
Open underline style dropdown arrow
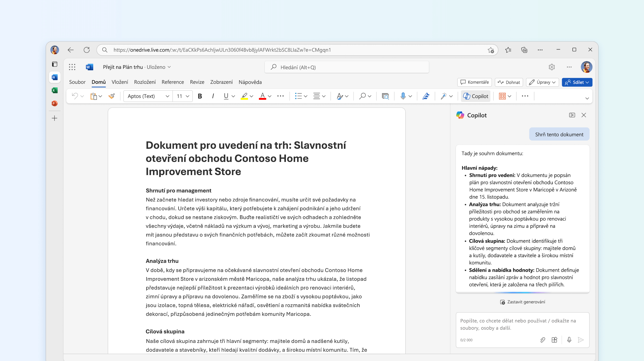coord(233,96)
